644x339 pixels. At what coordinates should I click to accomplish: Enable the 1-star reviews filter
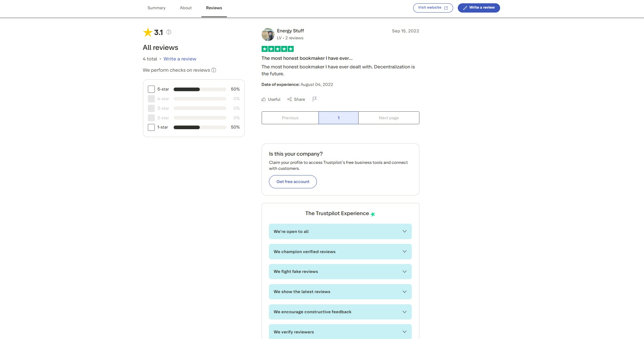pos(151,127)
